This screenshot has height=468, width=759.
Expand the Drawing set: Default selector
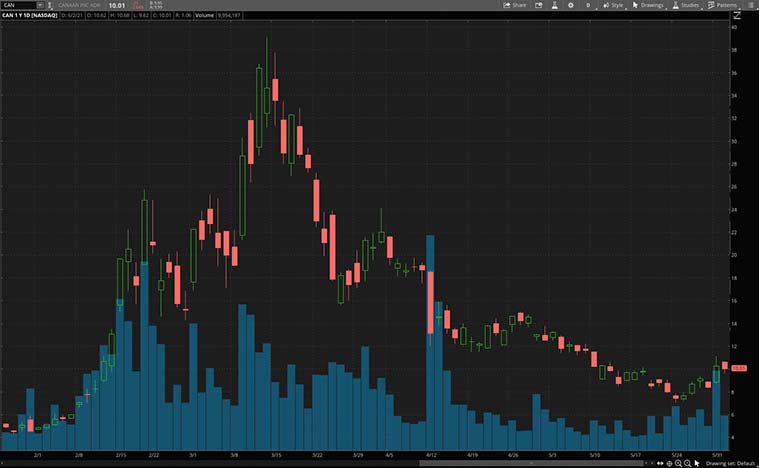(x=728, y=463)
